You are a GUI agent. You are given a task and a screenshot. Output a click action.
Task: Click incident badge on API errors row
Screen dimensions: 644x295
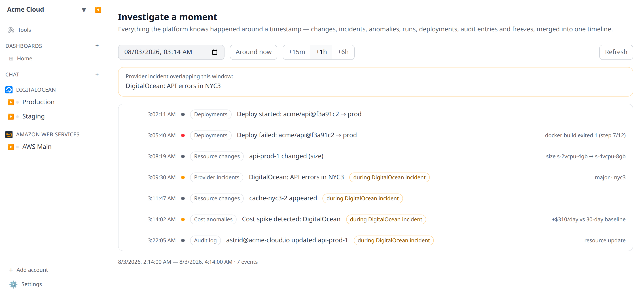[x=389, y=177]
